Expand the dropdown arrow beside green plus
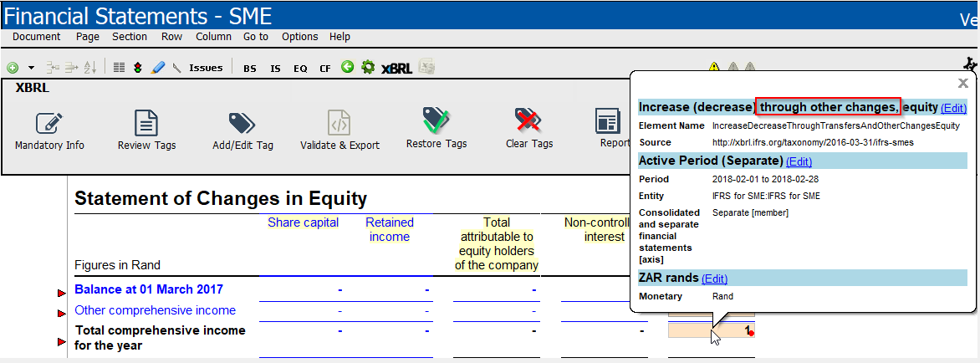The image size is (980, 363). [31, 68]
